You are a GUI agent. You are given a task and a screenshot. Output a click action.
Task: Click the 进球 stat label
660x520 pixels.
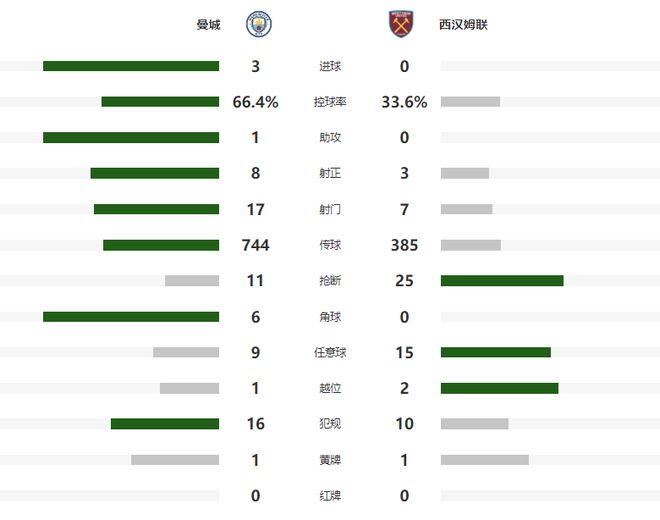point(330,67)
